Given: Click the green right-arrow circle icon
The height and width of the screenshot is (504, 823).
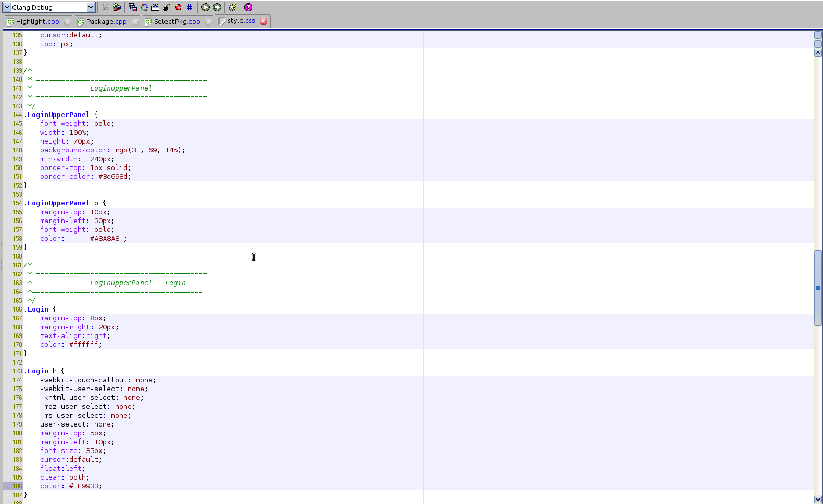Looking at the screenshot, I should (217, 7).
